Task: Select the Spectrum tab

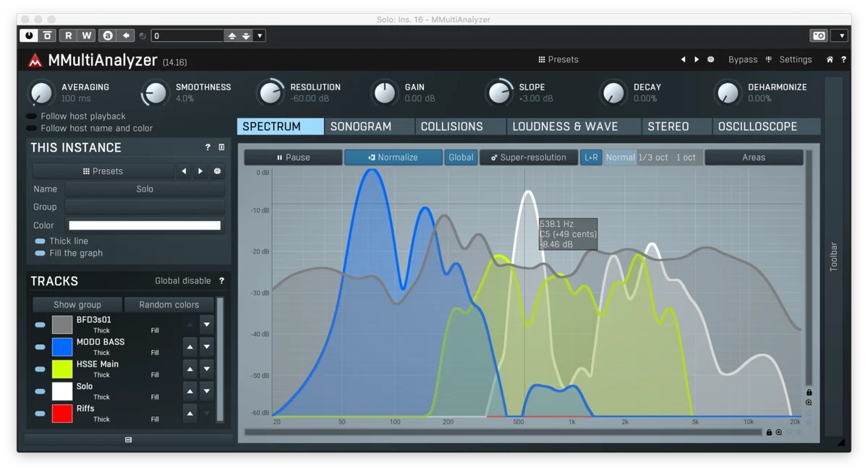Action: click(x=281, y=126)
